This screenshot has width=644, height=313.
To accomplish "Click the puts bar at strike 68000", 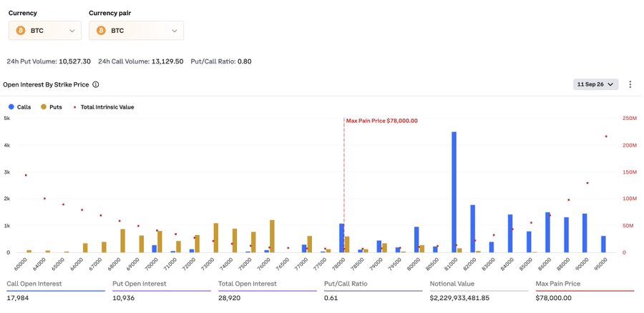I will 123,241.
